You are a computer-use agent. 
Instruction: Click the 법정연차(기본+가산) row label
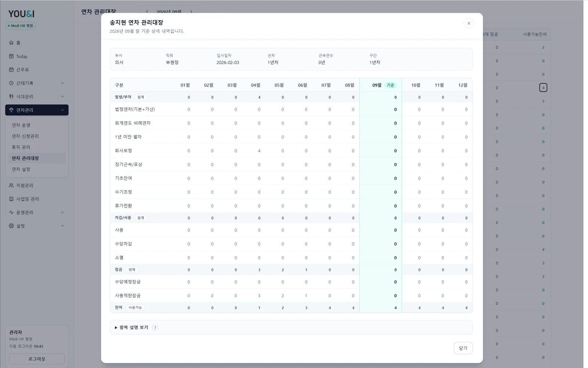tap(135, 109)
